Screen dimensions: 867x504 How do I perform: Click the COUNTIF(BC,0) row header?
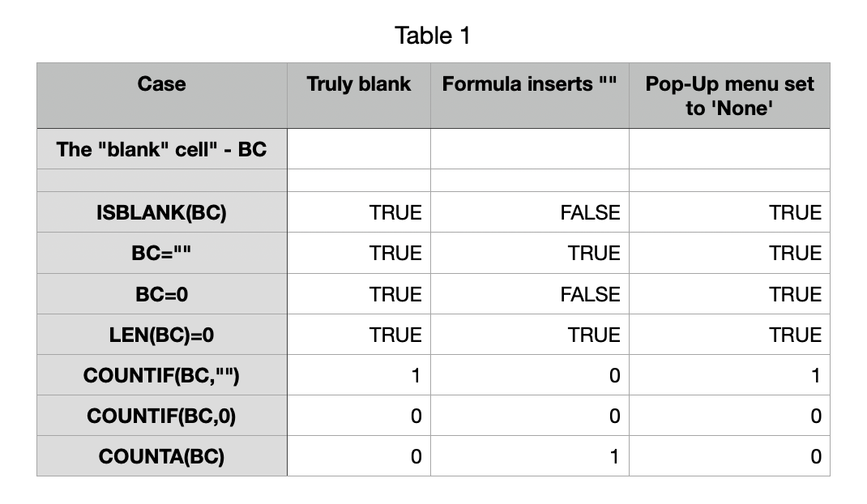(161, 416)
